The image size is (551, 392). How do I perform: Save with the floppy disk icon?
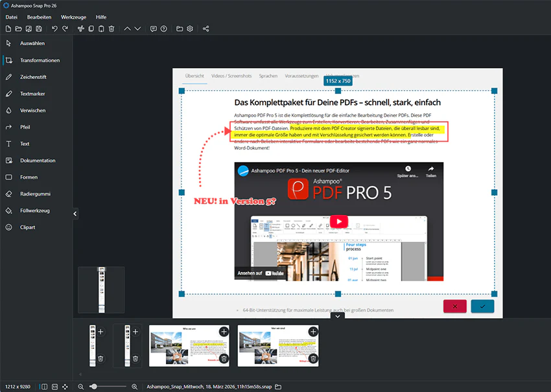[x=39, y=29]
